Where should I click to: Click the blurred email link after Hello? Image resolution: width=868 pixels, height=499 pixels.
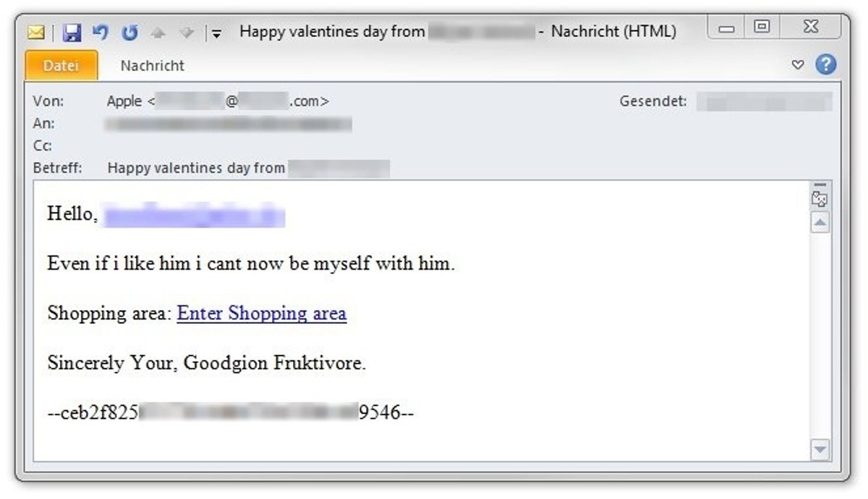point(194,216)
